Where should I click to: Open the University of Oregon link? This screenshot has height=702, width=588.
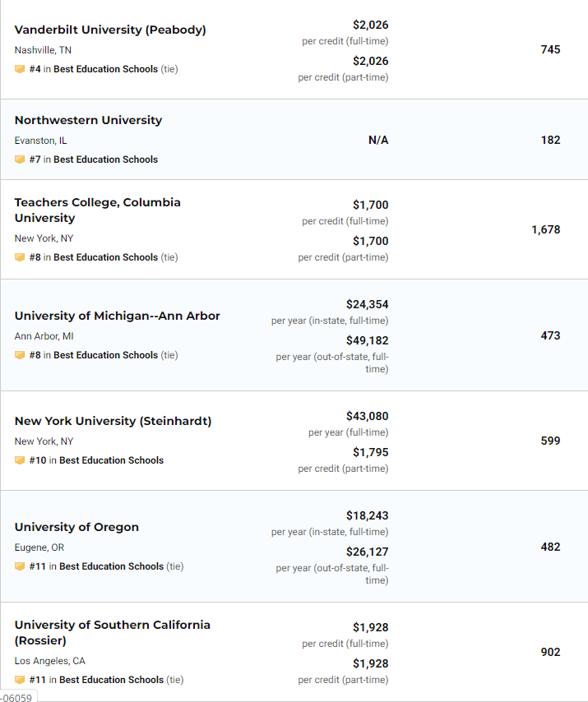[x=76, y=527]
